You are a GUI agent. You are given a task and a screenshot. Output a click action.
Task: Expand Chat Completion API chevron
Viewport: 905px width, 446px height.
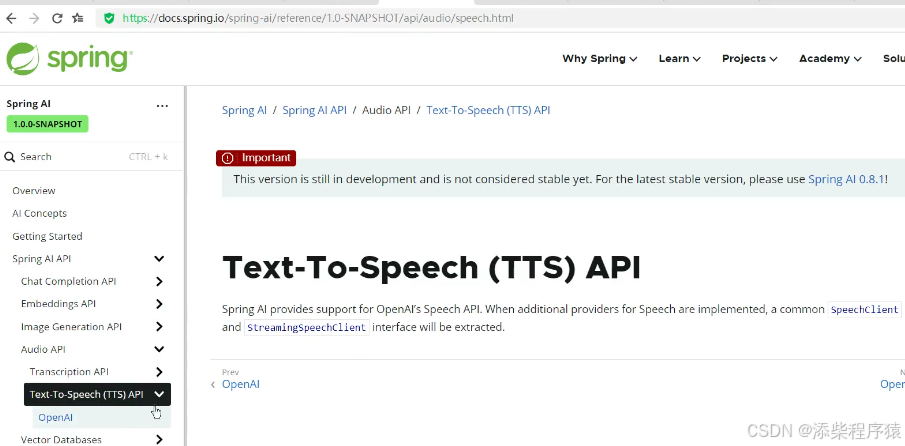click(x=159, y=282)
